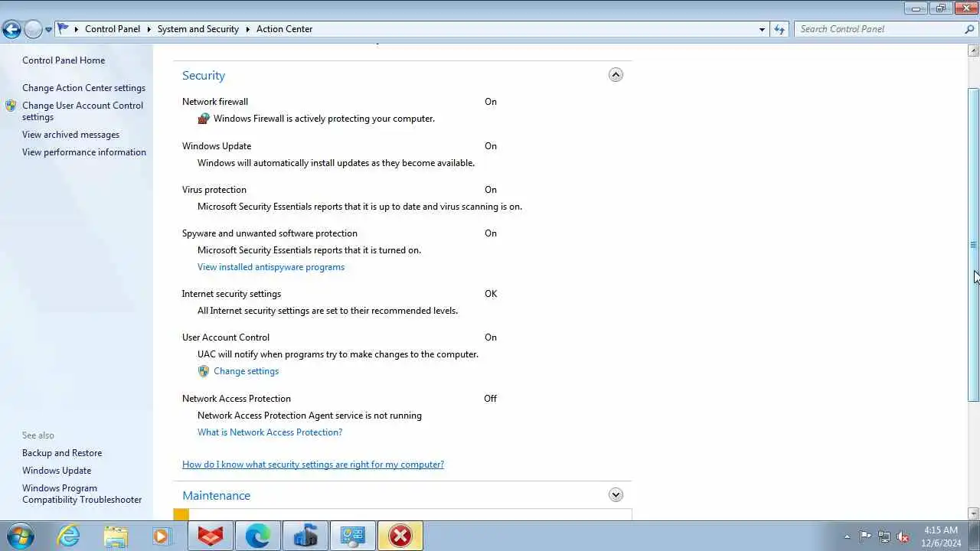Open the red X app on taskbar

click(x=400, y=536)
